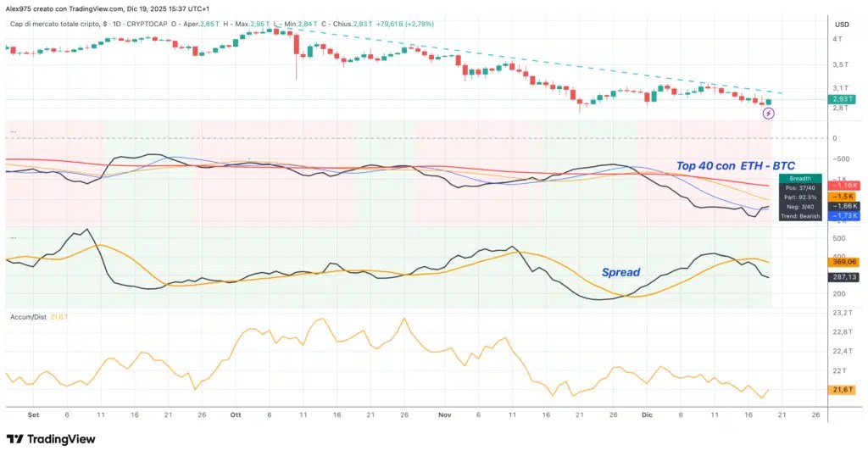This screenshot has width=868, height=456.
Task: Click the 22,8 T axis label
Action: coord(843,332)
